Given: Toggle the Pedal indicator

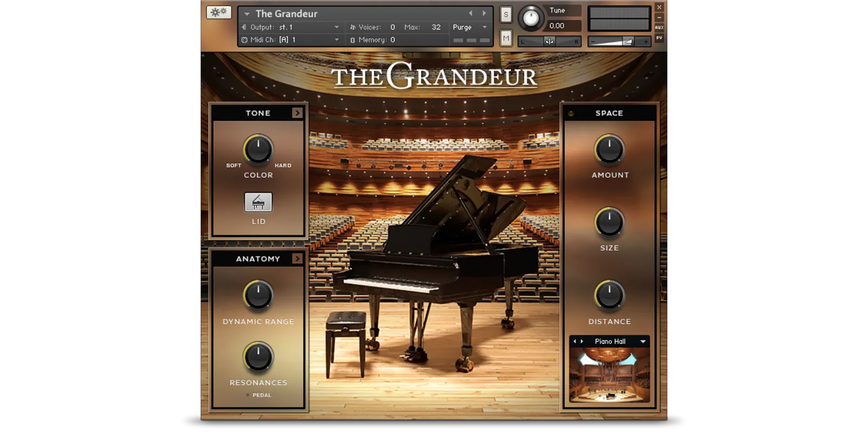Looking at the screenshot, I should [x=248, y=395].
